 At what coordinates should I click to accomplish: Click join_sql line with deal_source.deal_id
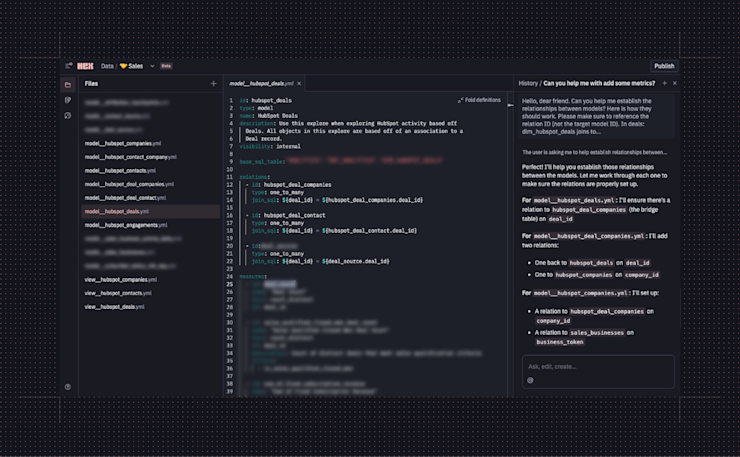320,261
